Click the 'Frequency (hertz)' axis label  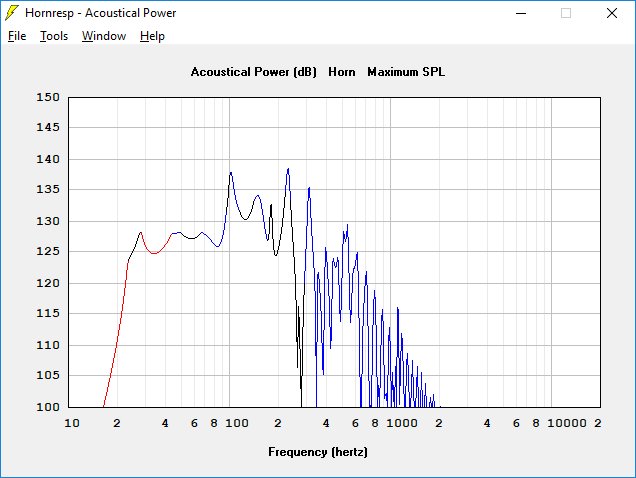(318, 452)
